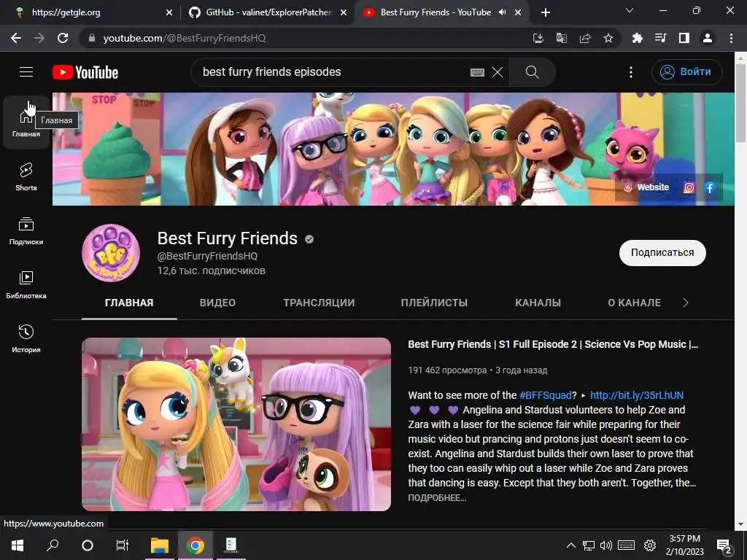
Task: Open Windows taskbar search
Action: pyautogui.click(x=53, y=545)
